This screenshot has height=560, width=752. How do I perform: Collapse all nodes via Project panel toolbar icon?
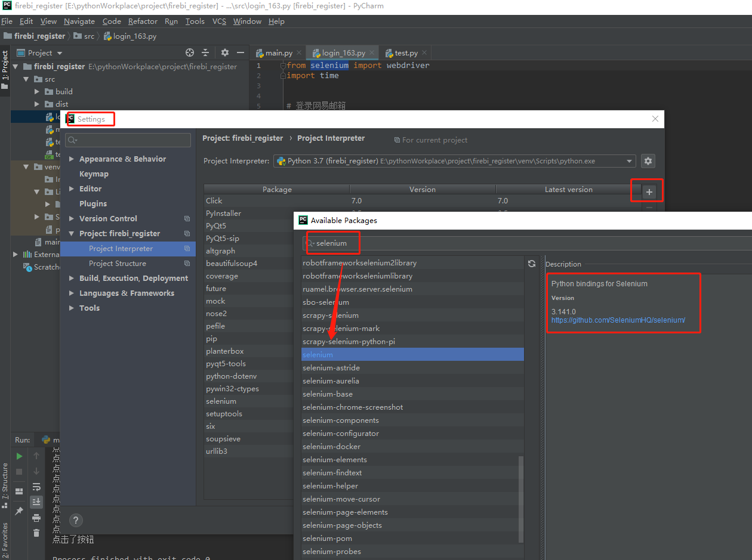pyautogui.click(x=205, y=52)
